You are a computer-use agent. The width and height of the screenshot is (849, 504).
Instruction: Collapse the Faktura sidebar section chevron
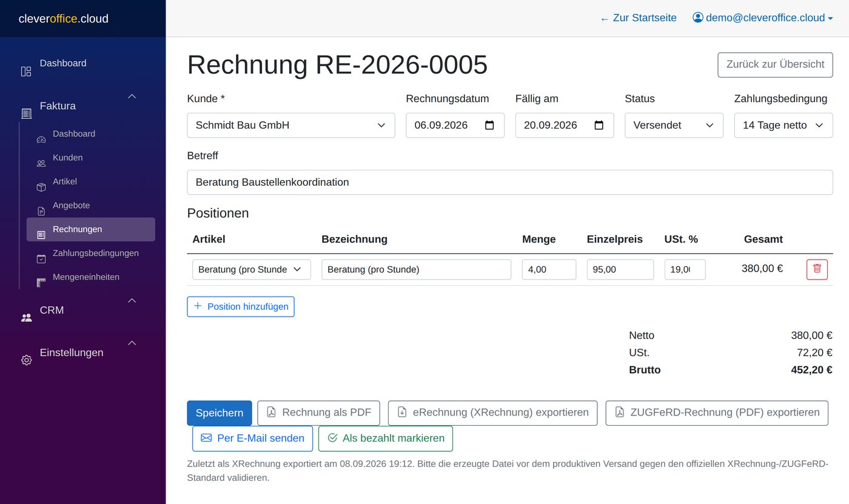click(x=132, y=96)
